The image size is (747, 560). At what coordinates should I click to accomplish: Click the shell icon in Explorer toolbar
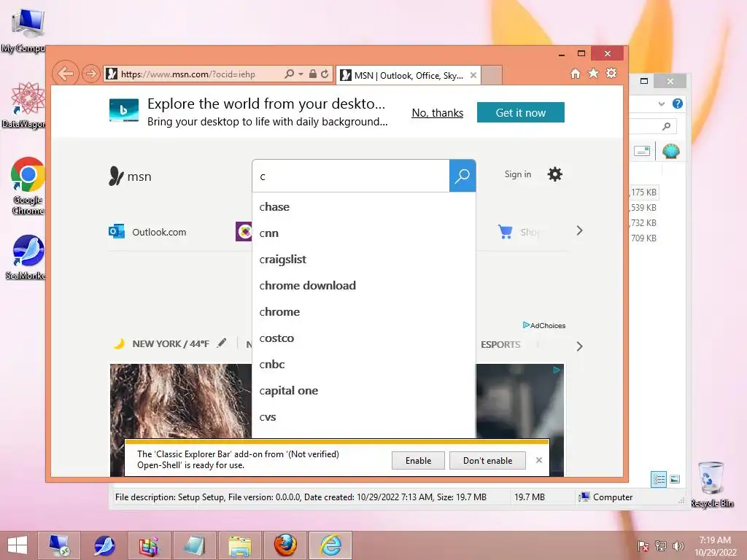671,151
